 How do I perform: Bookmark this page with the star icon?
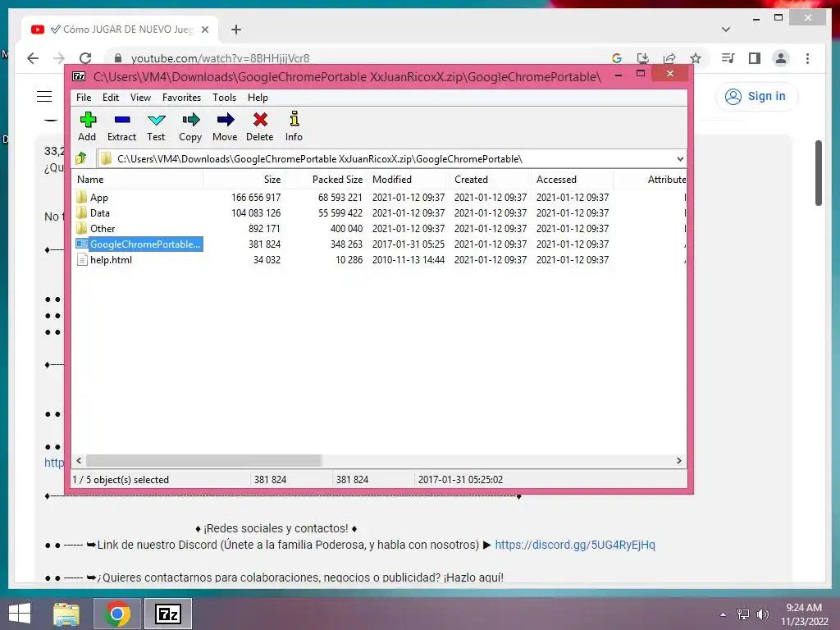pos(696,58)
